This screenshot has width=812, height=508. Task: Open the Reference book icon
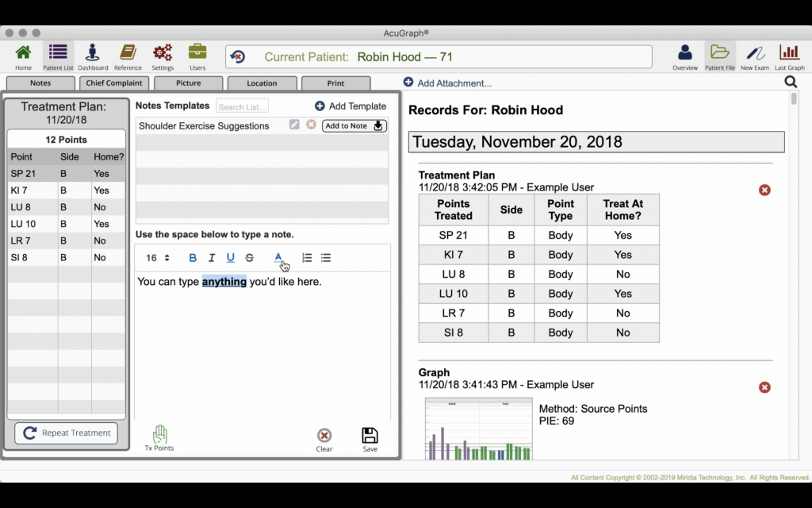click(128, 56)
